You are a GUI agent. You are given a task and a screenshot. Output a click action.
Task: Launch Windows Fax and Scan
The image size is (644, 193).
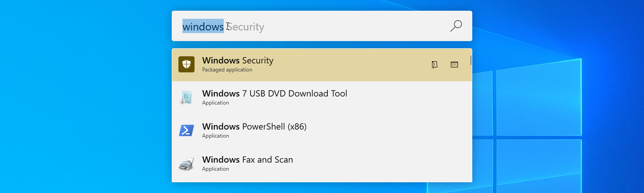(322, 164)
